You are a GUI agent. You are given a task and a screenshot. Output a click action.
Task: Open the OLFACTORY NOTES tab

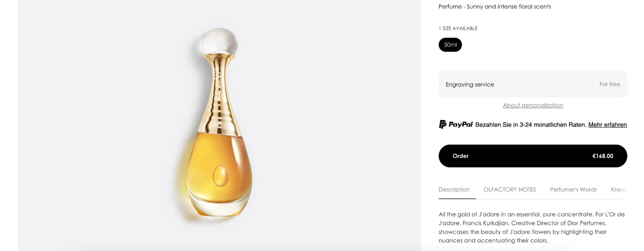(x=510, y=189)
